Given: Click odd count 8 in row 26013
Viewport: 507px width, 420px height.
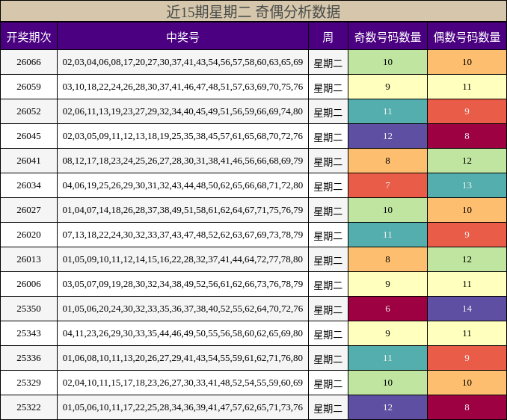Looking at the screenshot, I should pyautogui.click(x=387, y=259).
